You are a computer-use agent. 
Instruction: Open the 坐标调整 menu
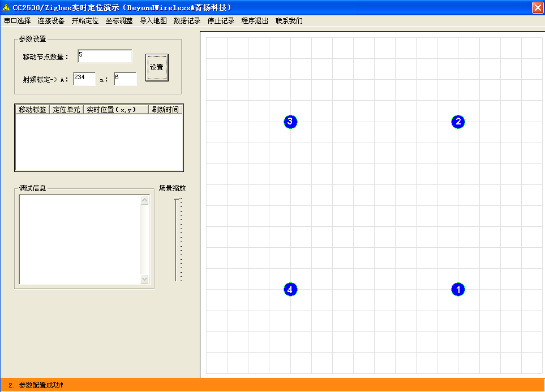click(x=119, y=21)
